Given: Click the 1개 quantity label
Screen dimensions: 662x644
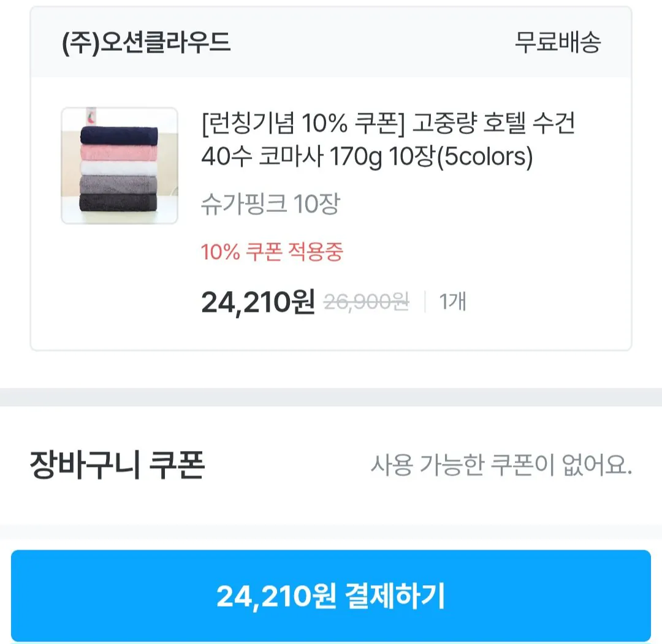Looking at the screenshot, I should click(x=452, y=301).
